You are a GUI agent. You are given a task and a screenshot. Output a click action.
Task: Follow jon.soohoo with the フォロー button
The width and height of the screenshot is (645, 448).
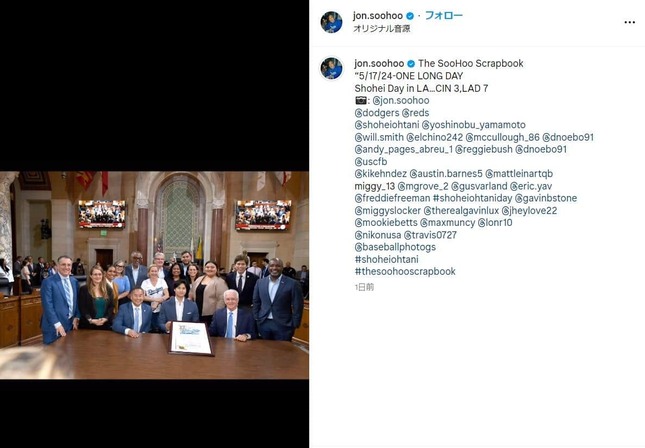(443, 16)
